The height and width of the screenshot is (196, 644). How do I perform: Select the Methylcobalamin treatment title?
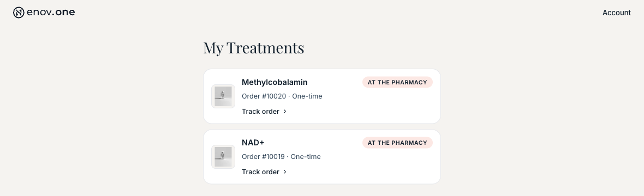click(275, 82)
